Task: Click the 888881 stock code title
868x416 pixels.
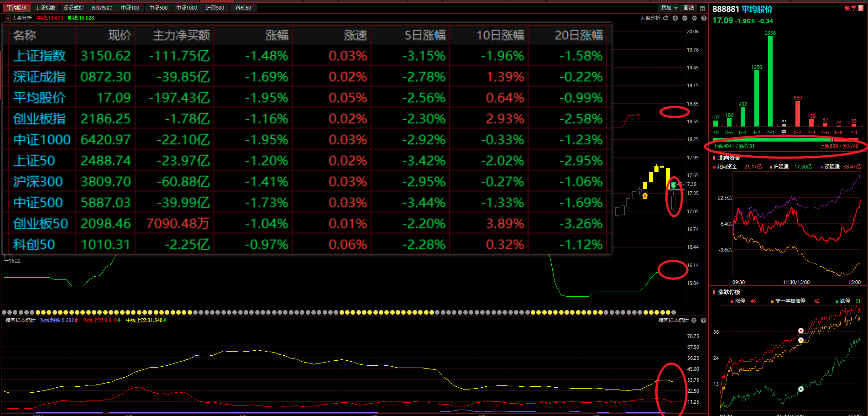Action: click(x=726, y=9)
